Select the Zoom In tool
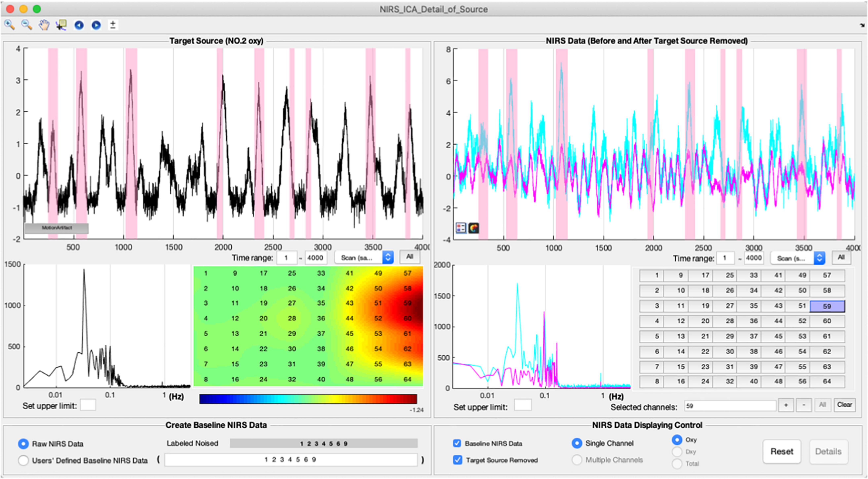 coord(9,25)
